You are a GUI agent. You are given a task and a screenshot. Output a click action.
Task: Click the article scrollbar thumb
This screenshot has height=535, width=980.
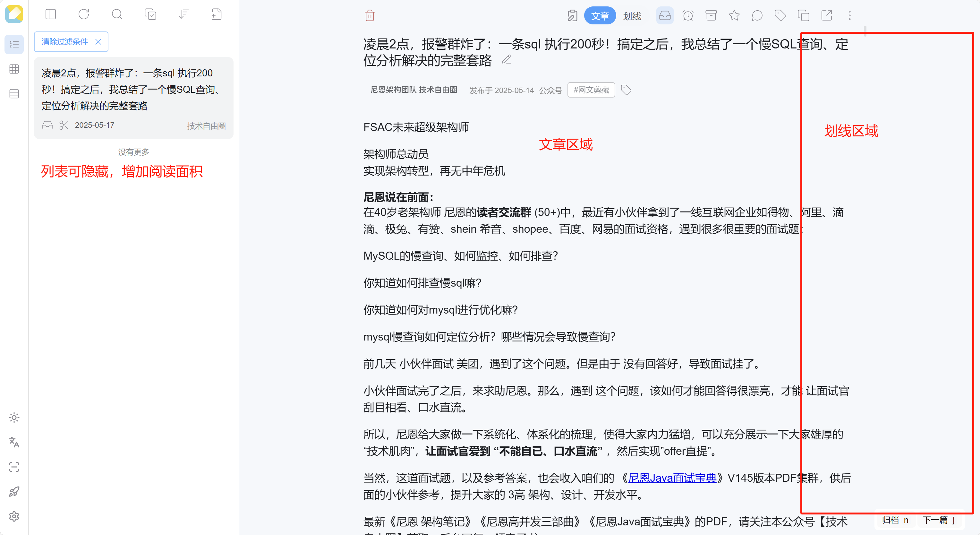(865, 30)
